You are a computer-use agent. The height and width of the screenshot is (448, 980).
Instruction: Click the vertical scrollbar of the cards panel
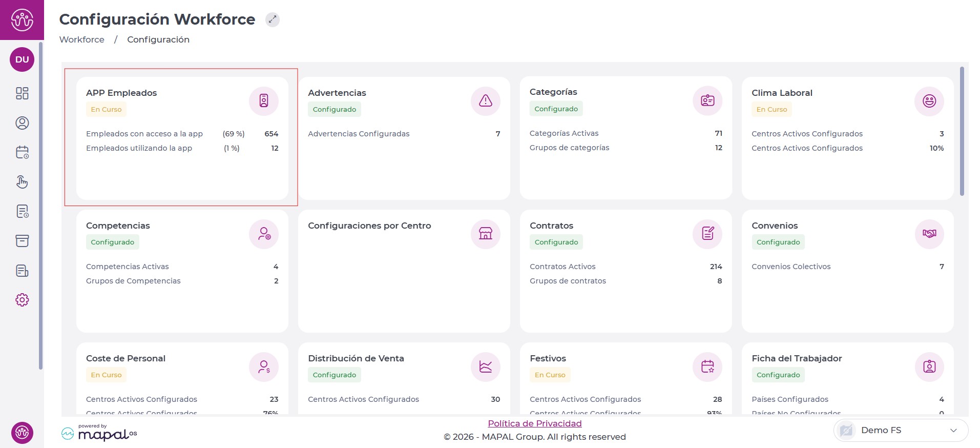pyautogui.click(x=962, y=131)
